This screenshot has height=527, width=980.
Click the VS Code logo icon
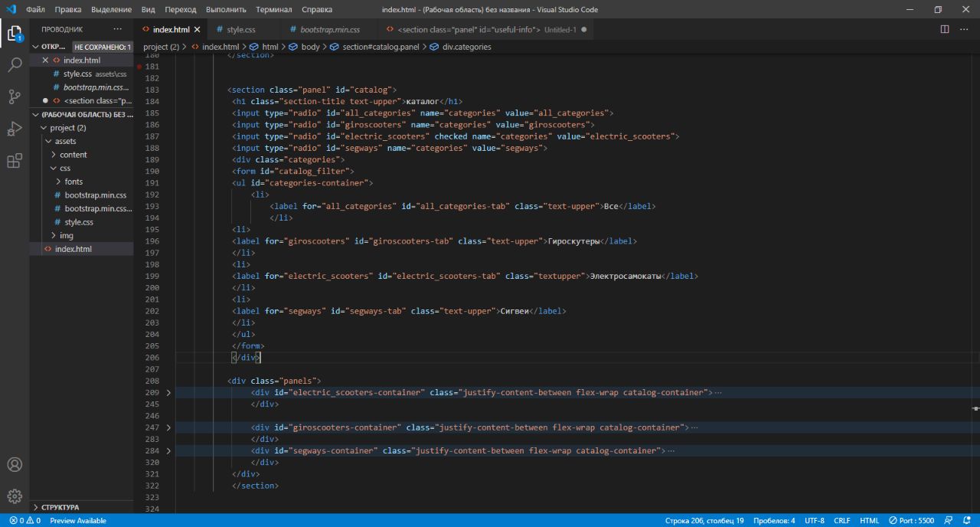pos(11,10)
